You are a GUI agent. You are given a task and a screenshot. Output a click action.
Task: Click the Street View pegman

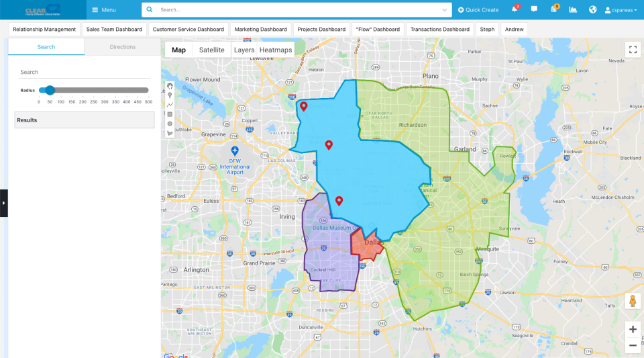(x=633, y=302)
